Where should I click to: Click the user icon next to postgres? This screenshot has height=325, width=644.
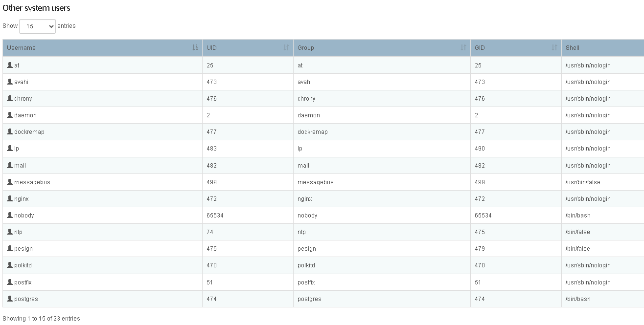(10, 299)
